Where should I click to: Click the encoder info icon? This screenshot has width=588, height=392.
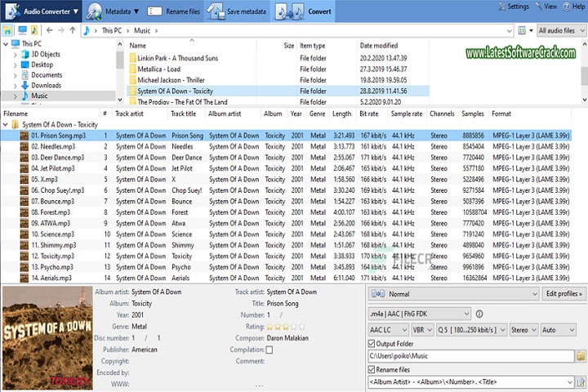coord(479,314)
